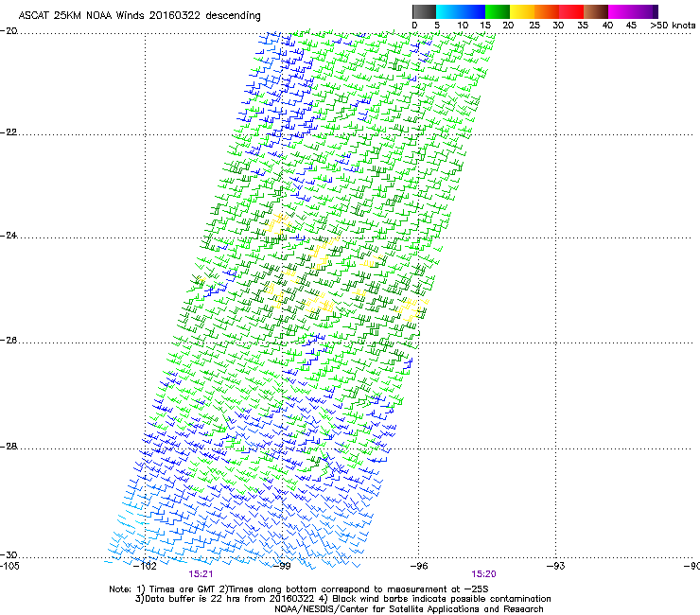Click the green 15-20 knots legend swatch

pyautogui.click(x=498, y=11)
